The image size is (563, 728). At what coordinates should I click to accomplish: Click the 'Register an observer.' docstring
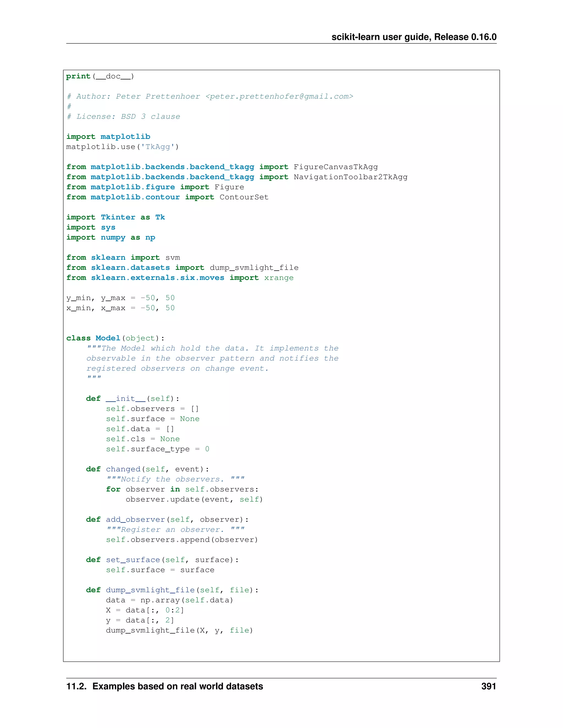click(x=175, y=530)
